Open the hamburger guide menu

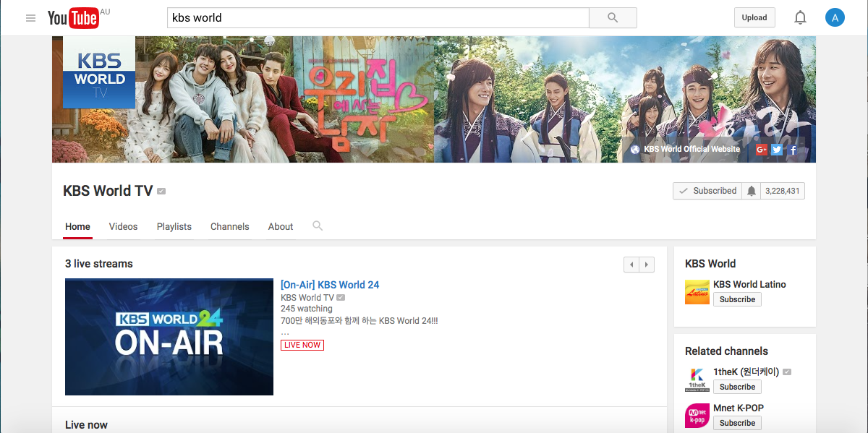point(30,18)
